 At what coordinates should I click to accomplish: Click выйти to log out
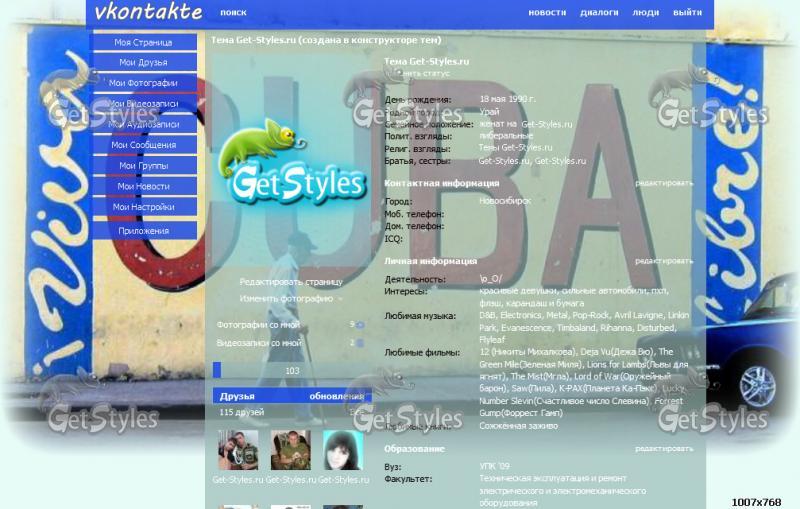tap(687, 13)
